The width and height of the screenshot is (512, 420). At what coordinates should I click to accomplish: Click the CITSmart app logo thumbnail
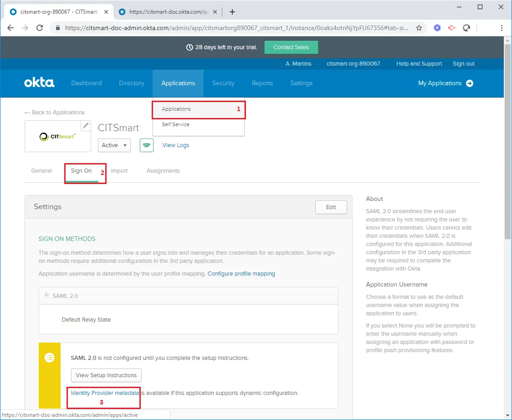58,136
